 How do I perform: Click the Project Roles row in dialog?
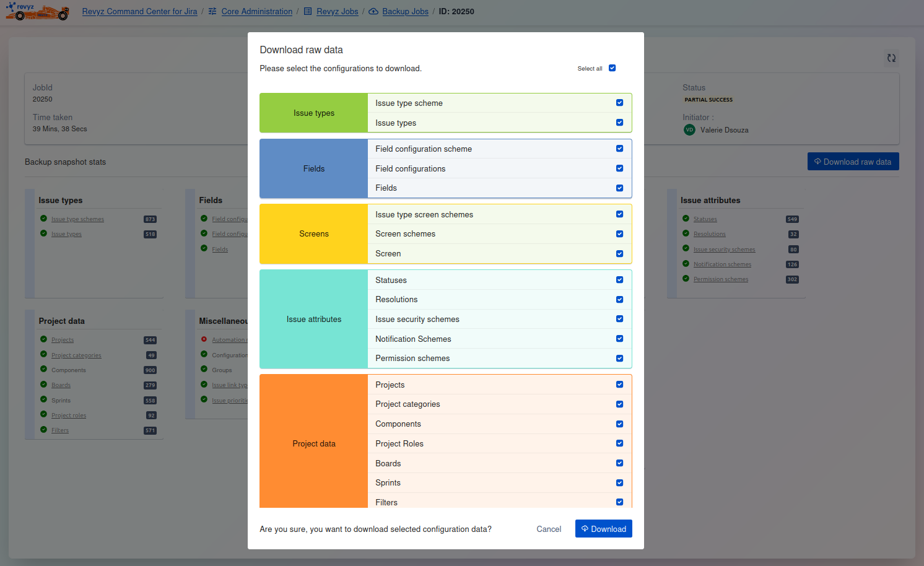(x=399, y=443)
